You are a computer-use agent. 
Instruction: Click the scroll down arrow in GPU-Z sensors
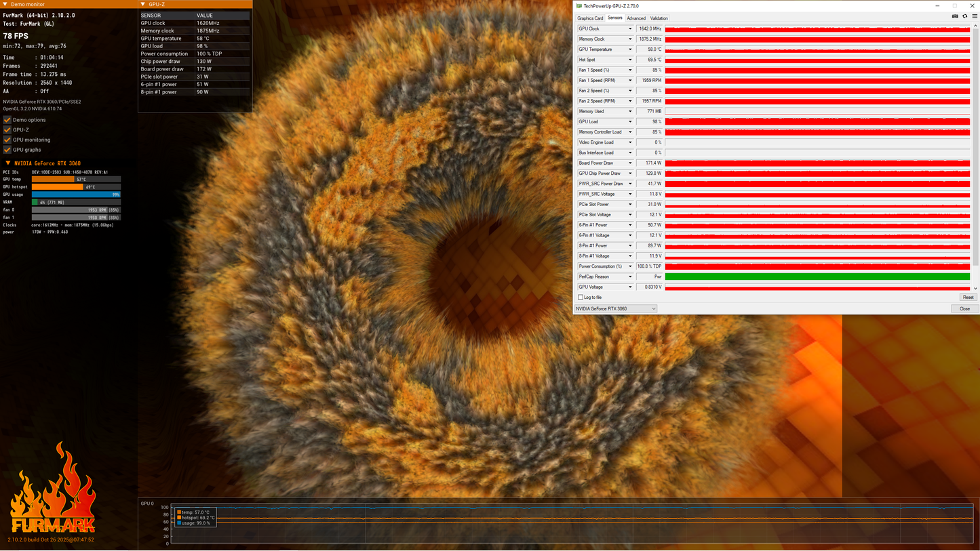(x=975, y=288)
